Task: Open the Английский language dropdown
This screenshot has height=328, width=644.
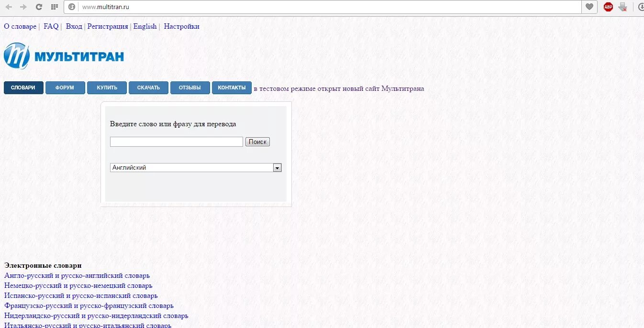Action: [196, 168]
